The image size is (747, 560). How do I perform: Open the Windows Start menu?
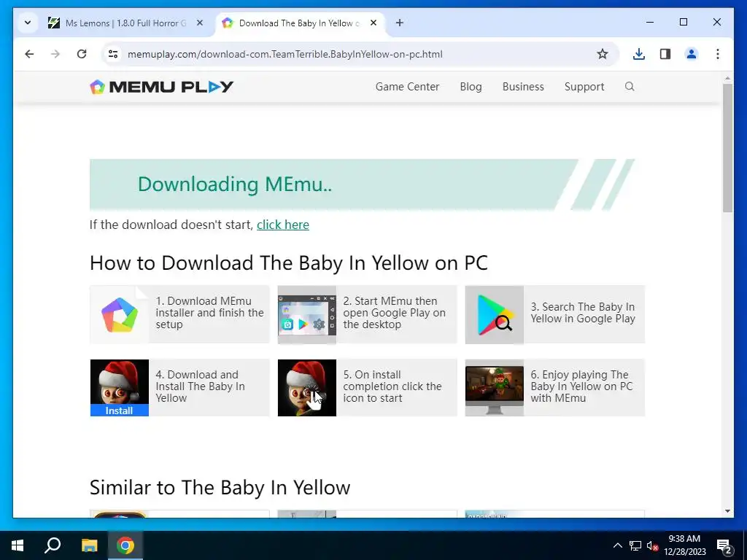18,545
